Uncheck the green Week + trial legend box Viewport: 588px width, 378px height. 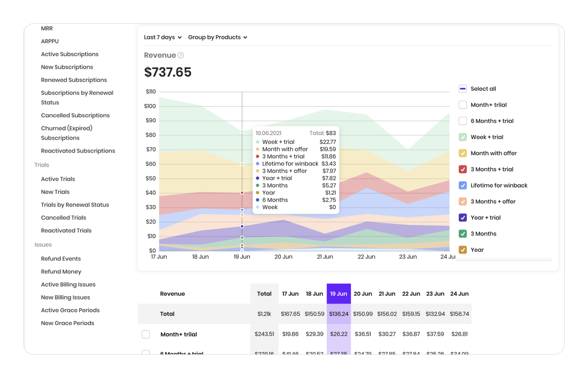462,137
